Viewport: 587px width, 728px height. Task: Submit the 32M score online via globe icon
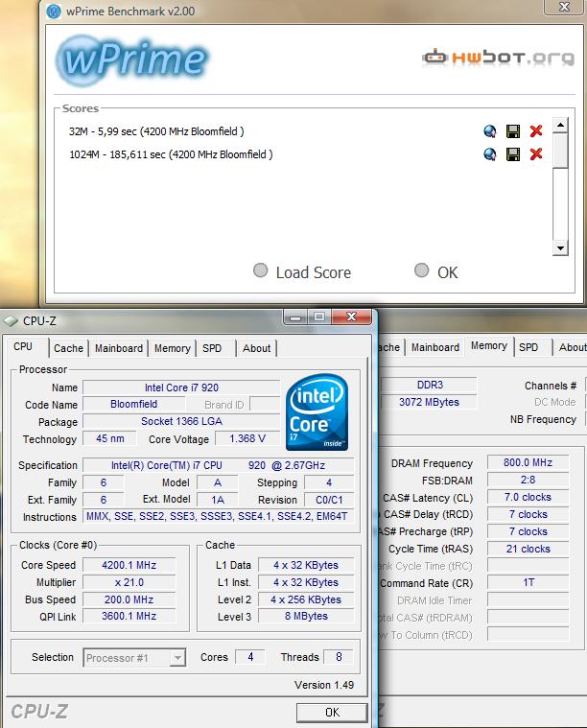489,131
